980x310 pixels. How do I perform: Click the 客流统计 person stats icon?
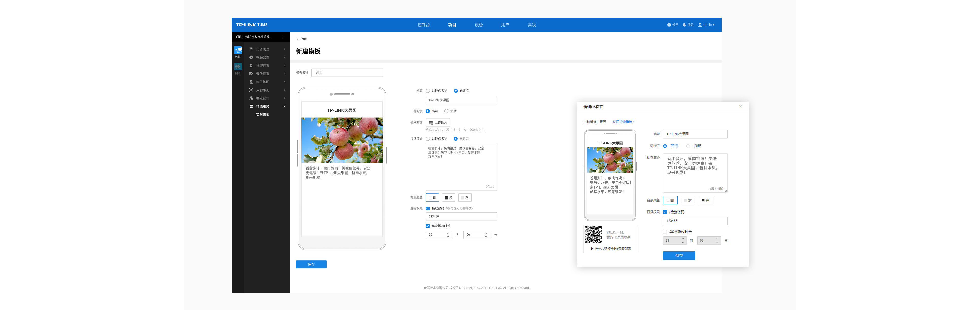[x=251, y=98]
